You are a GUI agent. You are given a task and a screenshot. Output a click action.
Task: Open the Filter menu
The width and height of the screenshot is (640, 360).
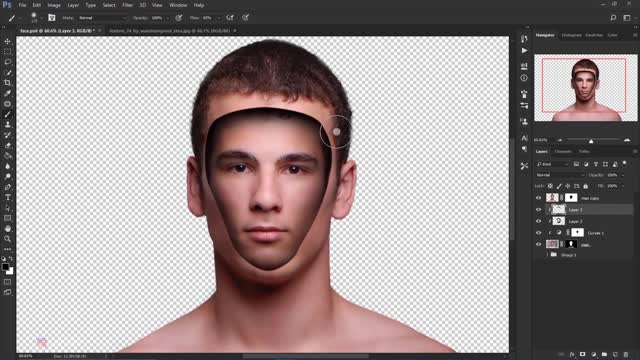pos(127,5)
